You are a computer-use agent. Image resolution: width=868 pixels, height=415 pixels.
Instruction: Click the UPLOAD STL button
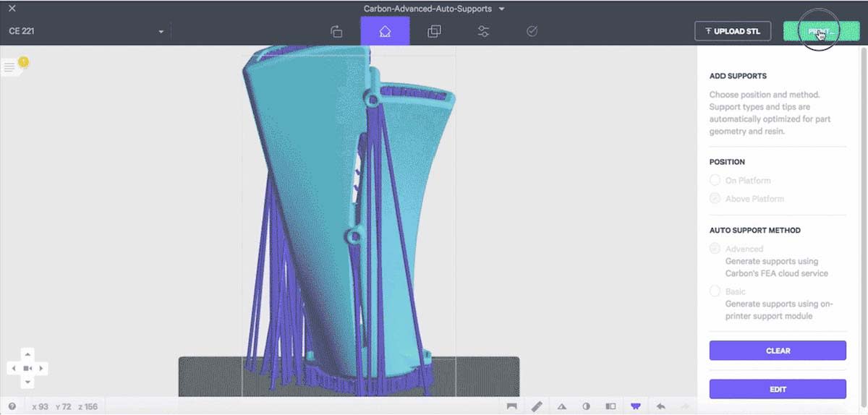[x=733, y=31]
